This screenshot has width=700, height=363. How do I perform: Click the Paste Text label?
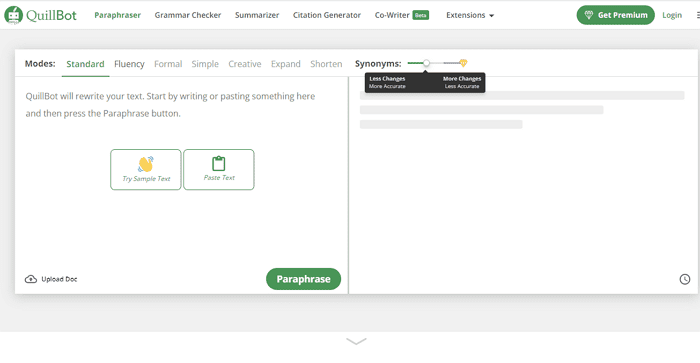tap(219, 178)
